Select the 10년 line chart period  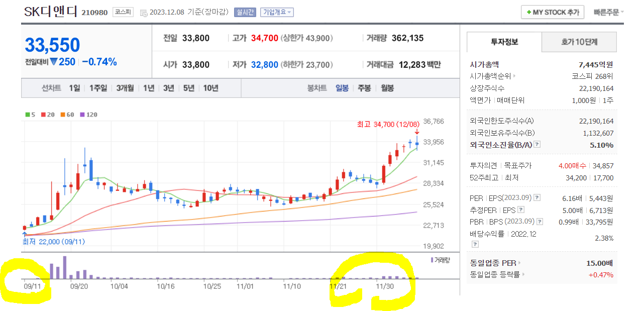click(x=210, y=88)
